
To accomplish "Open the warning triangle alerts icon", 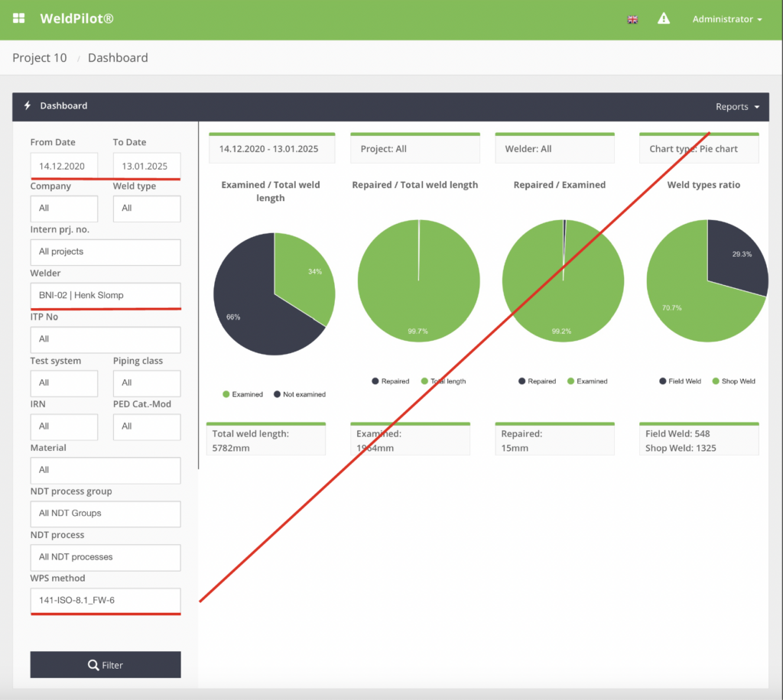I will (x=664, y=18).
